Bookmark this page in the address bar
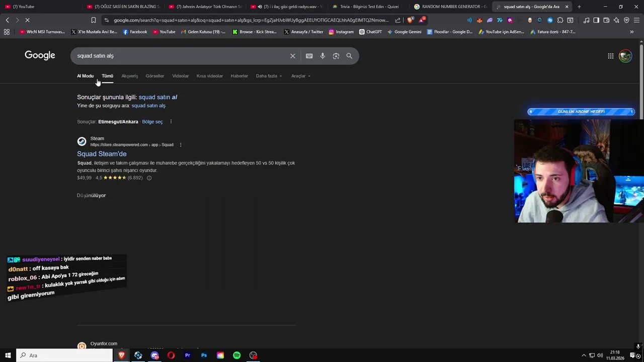Screen dimensions: 644x362 point(94,20)
